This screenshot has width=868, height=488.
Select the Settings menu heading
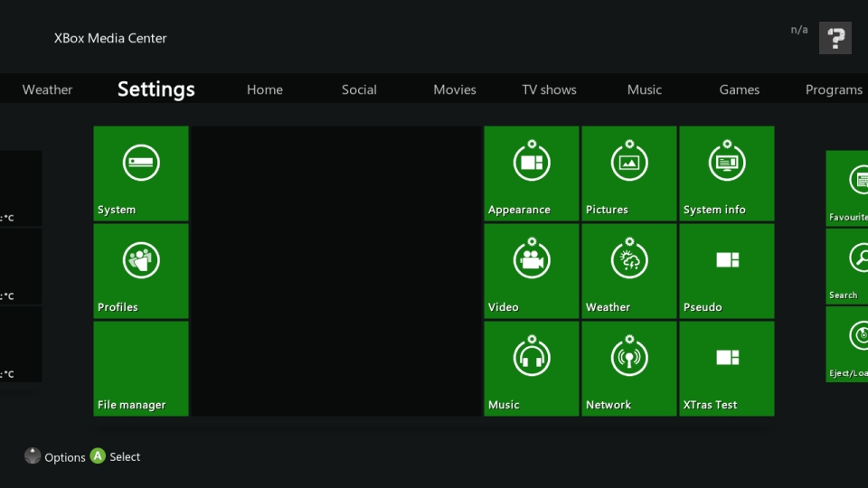pos(156,89)
